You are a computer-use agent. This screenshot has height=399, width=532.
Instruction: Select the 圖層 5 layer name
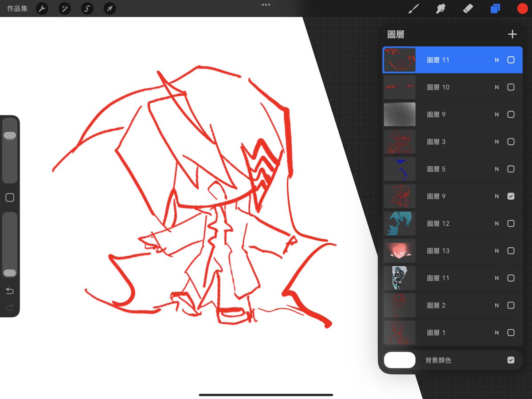pyautogui.click(x=436, y=169)
